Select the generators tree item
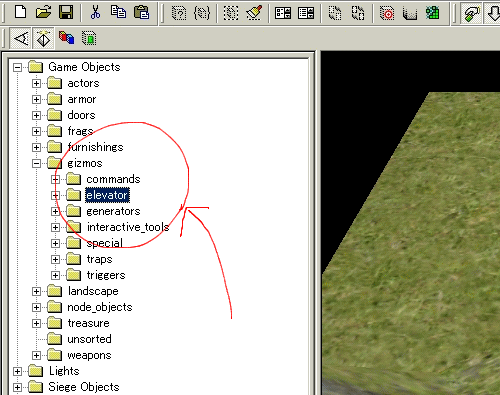The height and width of the screenshot is (395, 500). pos(113,211)
